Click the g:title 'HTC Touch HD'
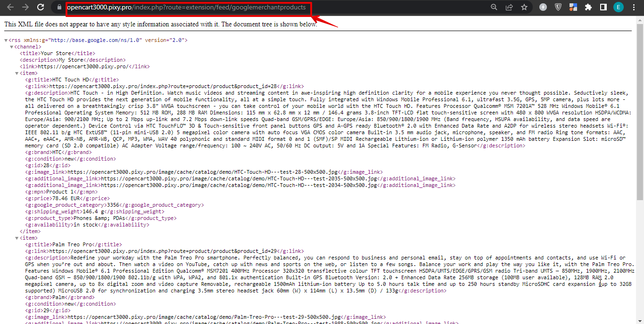The height and width of the screenshot is (324, 644). (x=70, y=80)
